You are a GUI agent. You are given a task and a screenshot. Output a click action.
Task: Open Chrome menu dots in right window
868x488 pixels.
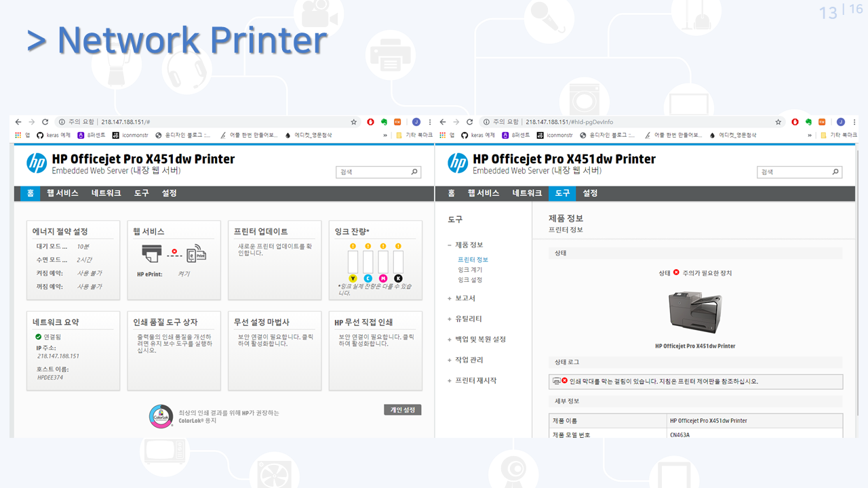pos(853,122)
